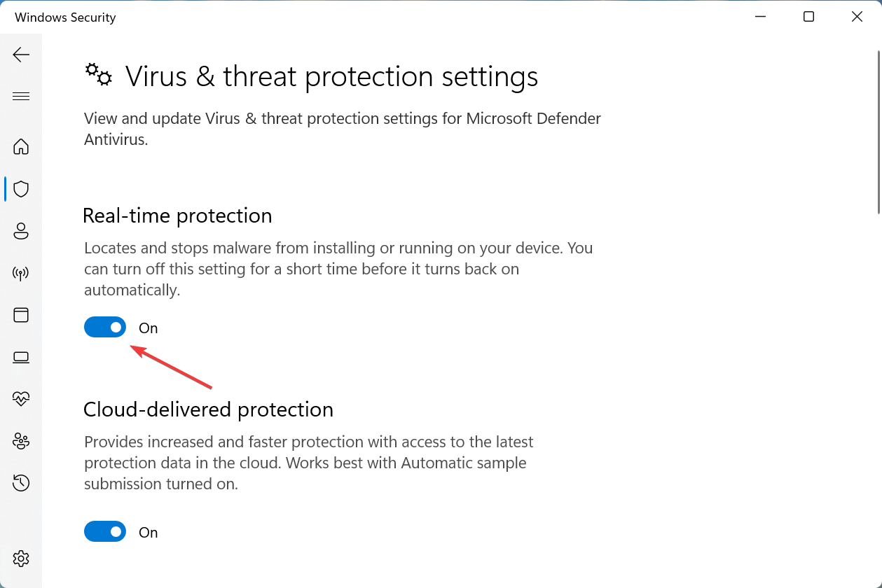This screenshot has width=882, height=588.
Task: Click the On label beside Cloud-delivered protection
Action: coord(148,531)
